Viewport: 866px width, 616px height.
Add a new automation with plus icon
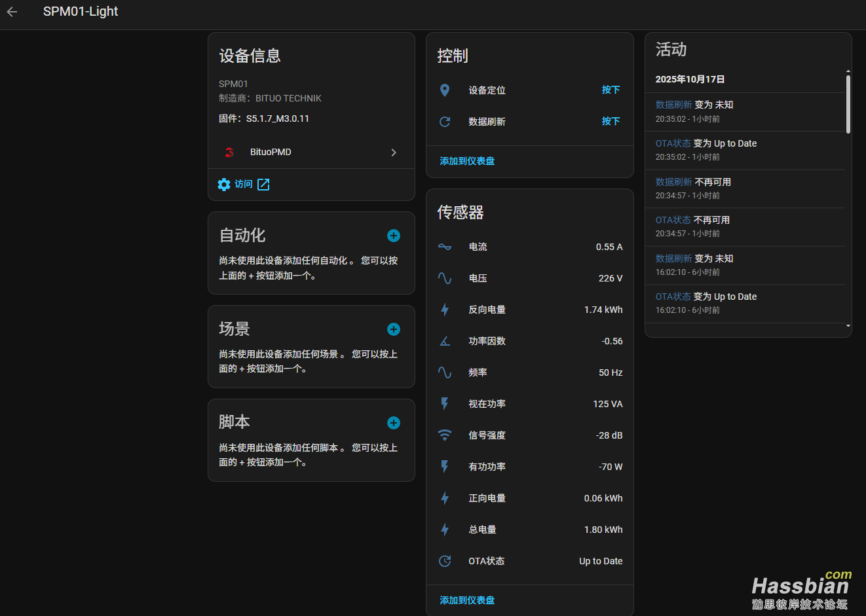[x=394, y=236]
